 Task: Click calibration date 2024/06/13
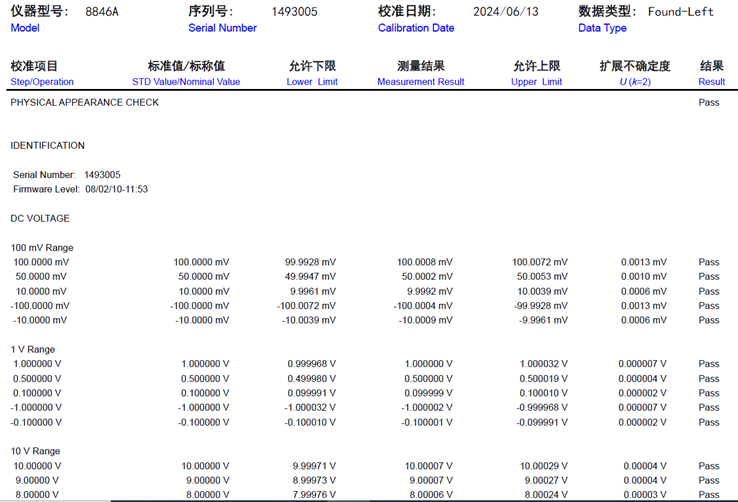pyautogui.click(x=505, y=12)
